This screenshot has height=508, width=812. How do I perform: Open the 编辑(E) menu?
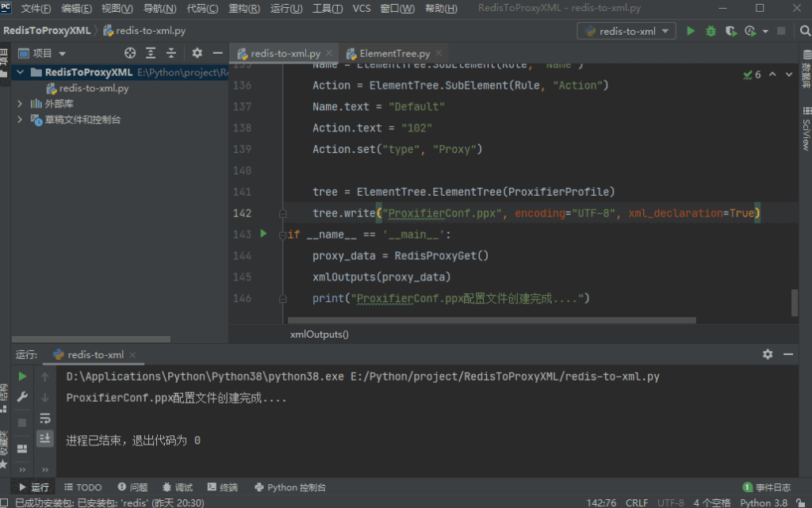76,8
